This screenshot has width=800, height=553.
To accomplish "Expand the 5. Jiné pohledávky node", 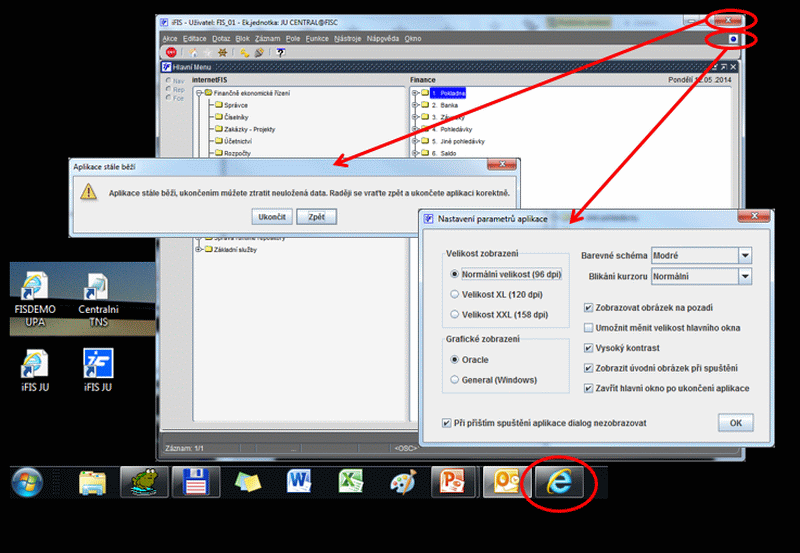I will coord(415,141).
